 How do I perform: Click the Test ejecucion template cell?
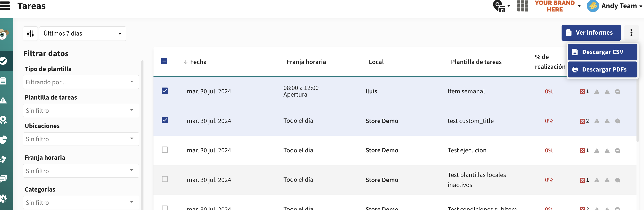point(467,150)
